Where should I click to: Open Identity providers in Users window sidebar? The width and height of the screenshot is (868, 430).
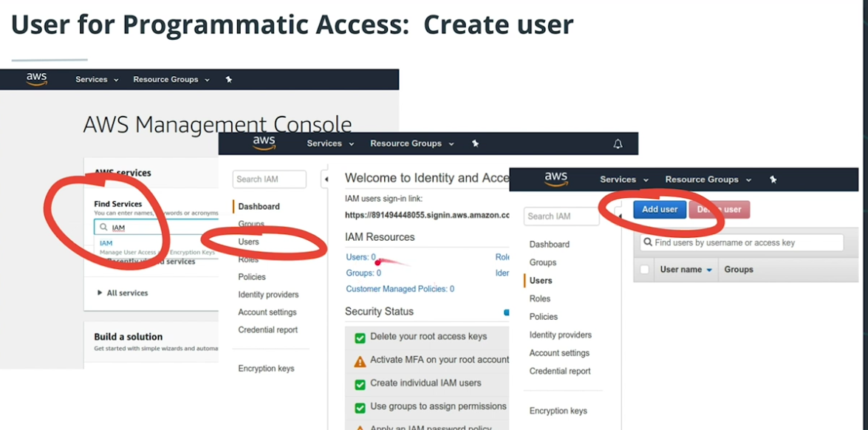560,335
